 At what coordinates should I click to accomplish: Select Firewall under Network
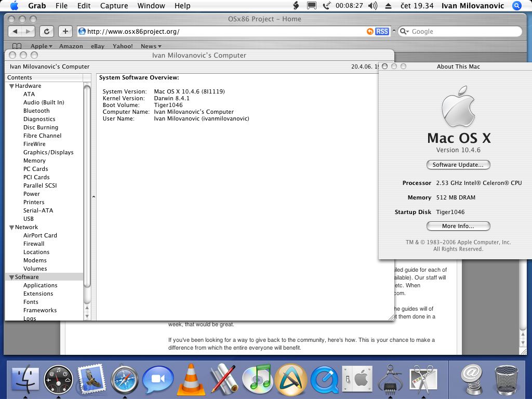(x=34, y=244)
